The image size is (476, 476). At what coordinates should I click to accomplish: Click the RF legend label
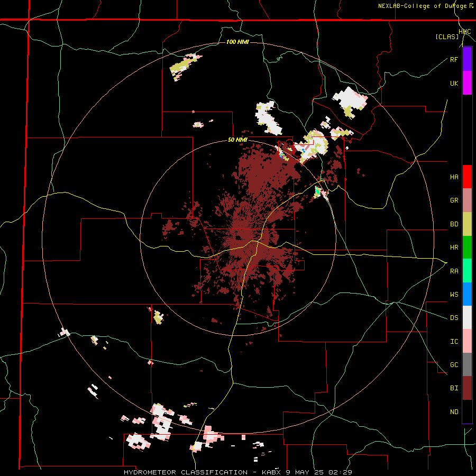coord(454,59)
